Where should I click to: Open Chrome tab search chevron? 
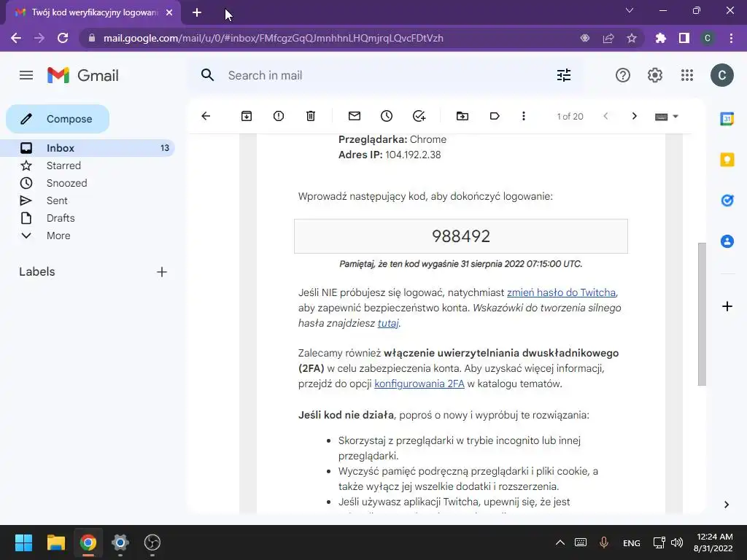(x=630, y=10)
